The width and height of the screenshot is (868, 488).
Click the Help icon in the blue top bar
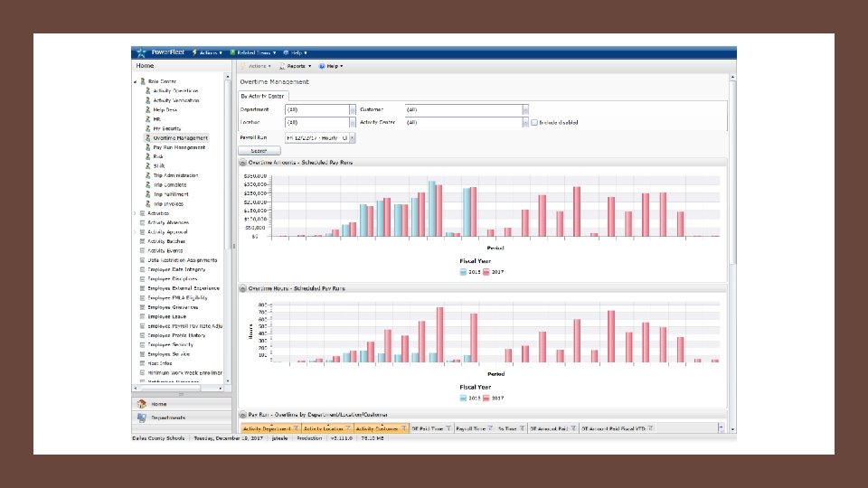pyautogui.click(x=287, y=52)
